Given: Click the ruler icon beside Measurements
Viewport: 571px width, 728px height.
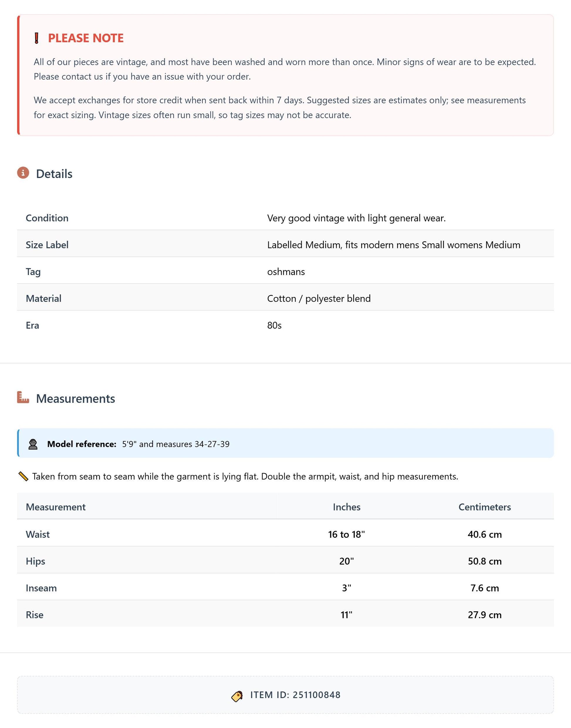Looking at the screenshot, I should tap(23, 397).
